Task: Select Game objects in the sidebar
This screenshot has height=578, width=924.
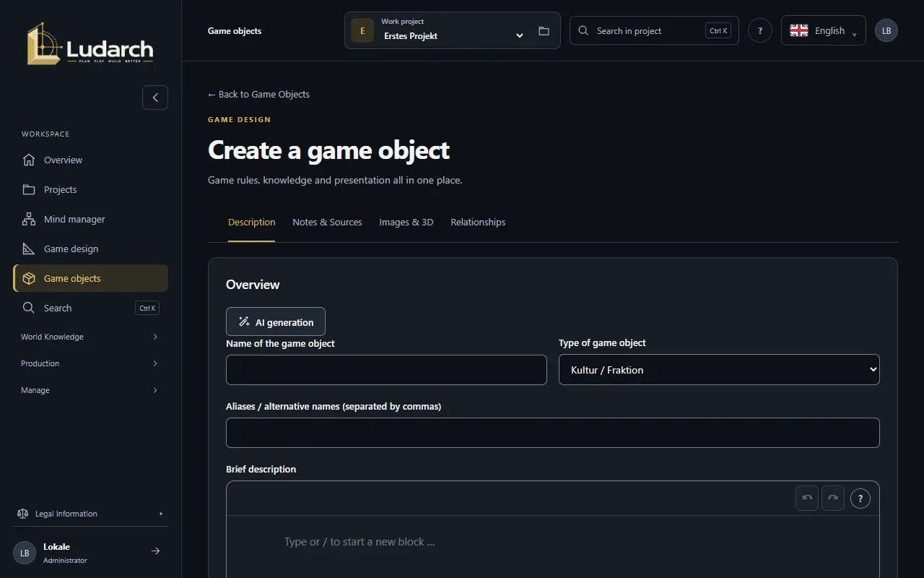Action: coord(90,278)
